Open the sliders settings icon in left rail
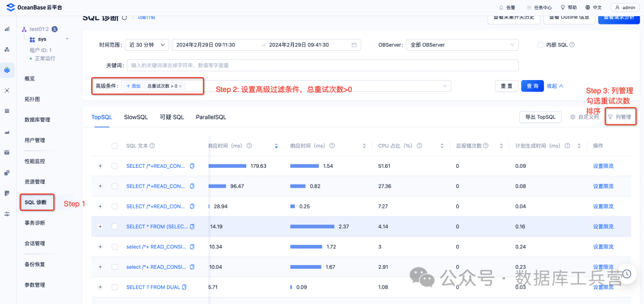This screenshot has width=644, height=304. (x=7, y=214)
